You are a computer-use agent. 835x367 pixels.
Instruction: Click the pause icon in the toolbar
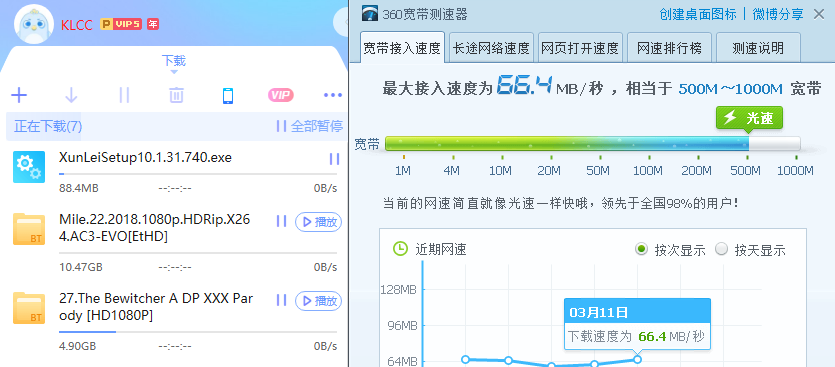click(124, 96)
